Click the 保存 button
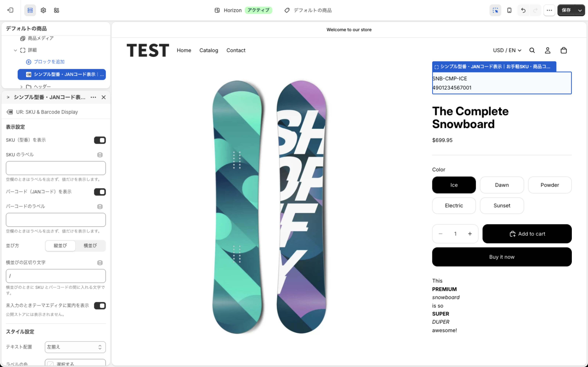This screenshot has height=367, width=588. (566, 10)
